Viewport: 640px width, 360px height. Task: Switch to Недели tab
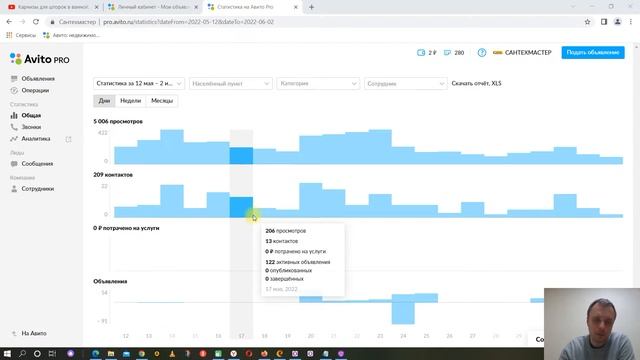tap(131, 100)
